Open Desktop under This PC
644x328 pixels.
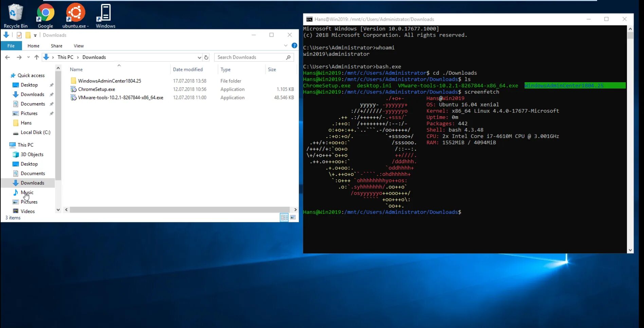click(x=29, y=164)
